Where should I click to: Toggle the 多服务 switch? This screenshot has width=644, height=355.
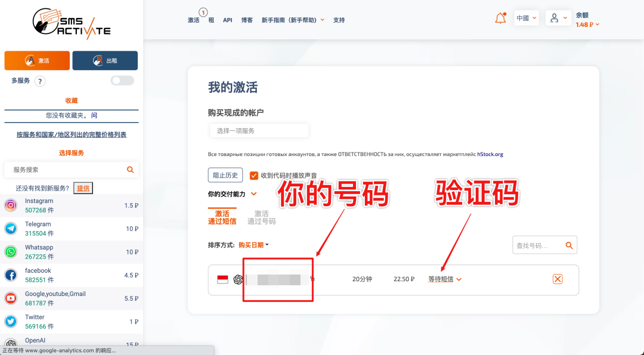[122, 80]
